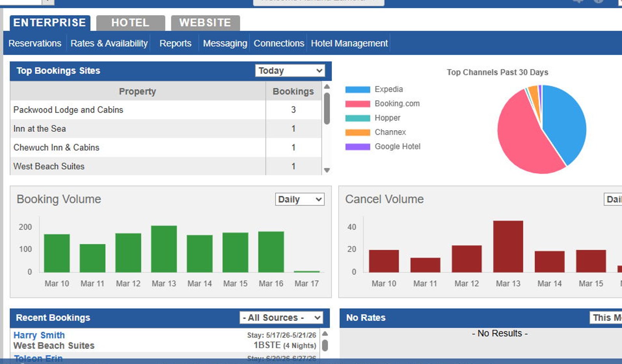Screen dimensions: 622x364
Task: Click the Mar 13 booking volume bar
Action: (x=164, y=249)
